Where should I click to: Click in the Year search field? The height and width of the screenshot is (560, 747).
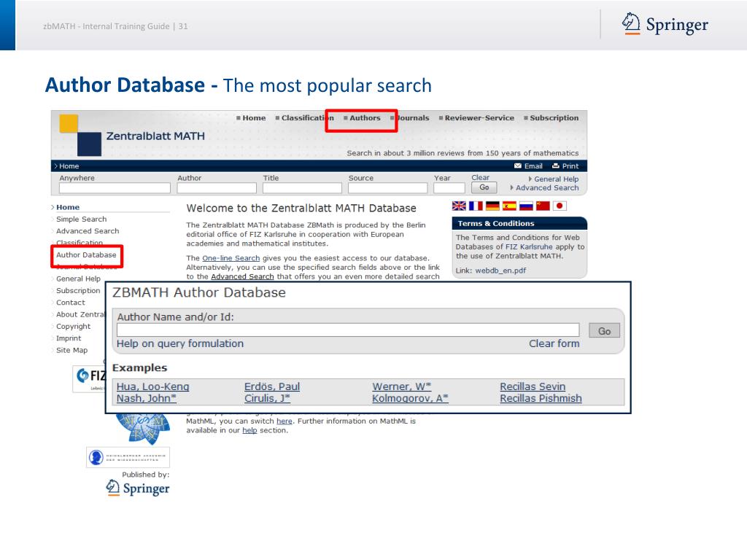(x=449, y=188)
